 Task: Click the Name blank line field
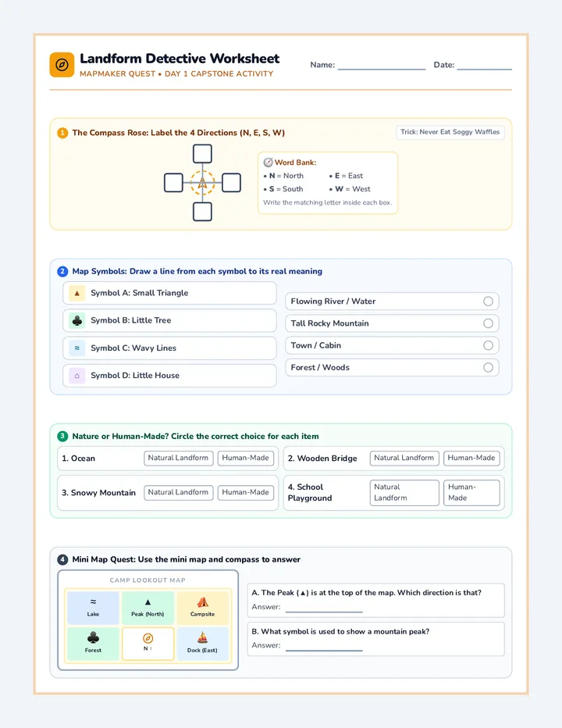[x=382, y=66]
